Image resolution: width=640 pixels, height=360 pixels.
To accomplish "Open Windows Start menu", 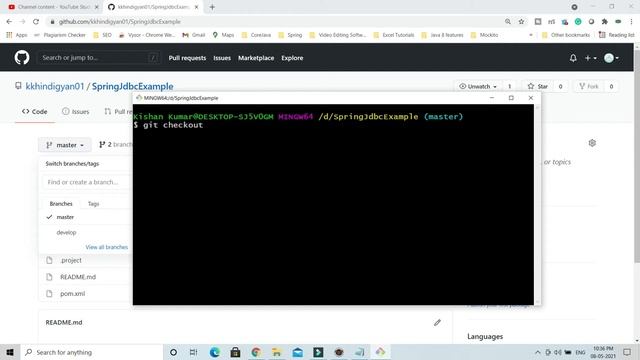I will (x=10, y=352).
